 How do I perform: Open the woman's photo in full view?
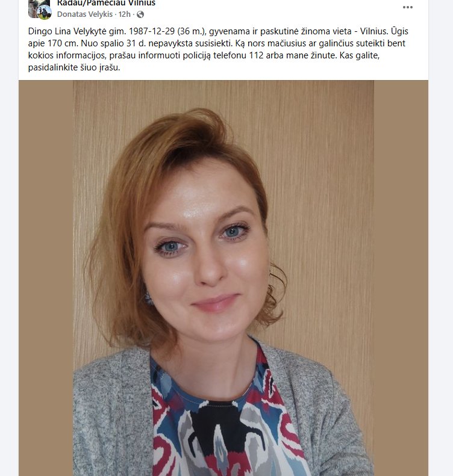click(223, 278)
